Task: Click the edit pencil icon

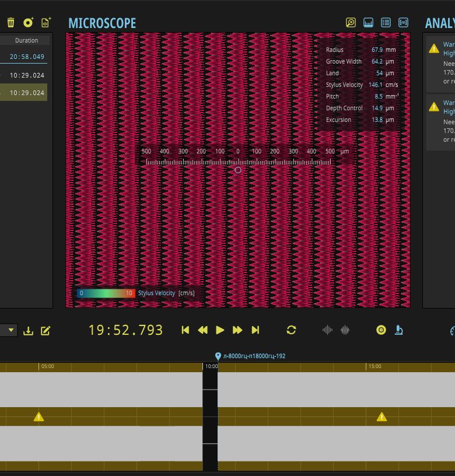Action: point(45,331)
